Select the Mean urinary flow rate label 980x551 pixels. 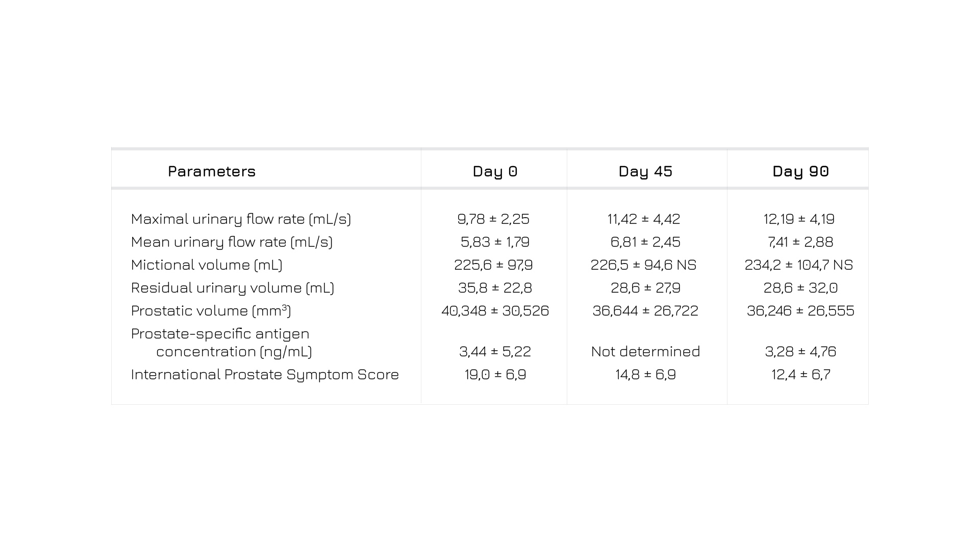coord(232,242)
